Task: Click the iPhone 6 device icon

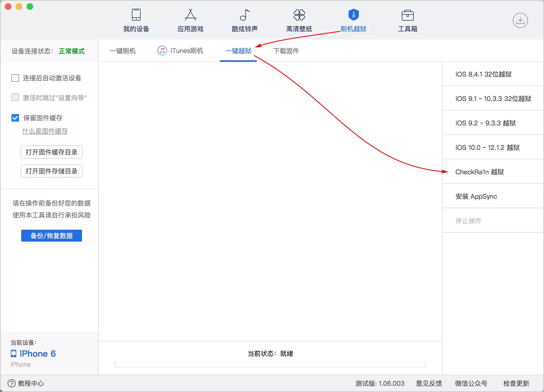Action: [14, 353]
